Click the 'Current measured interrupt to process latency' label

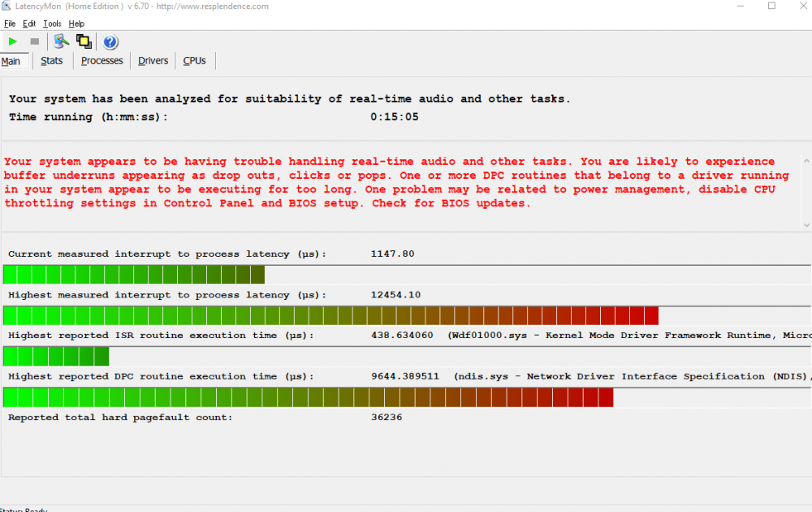(167, 254)
